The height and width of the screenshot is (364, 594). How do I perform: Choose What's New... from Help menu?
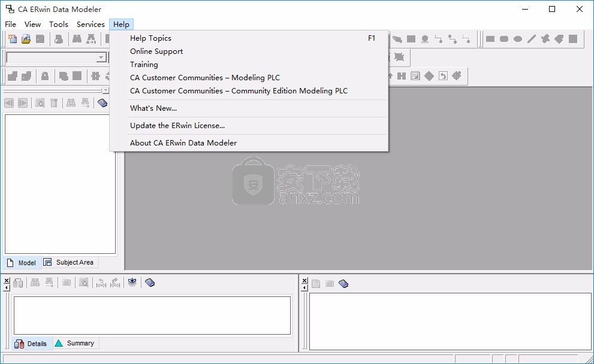[x=249, y=108]
